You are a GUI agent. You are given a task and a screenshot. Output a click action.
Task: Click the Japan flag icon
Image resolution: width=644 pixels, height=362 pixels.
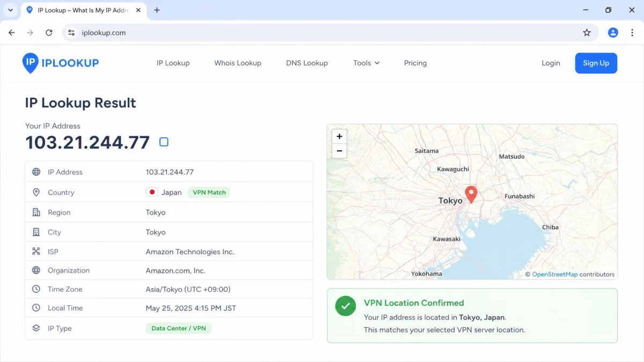(x=152, y=192)
